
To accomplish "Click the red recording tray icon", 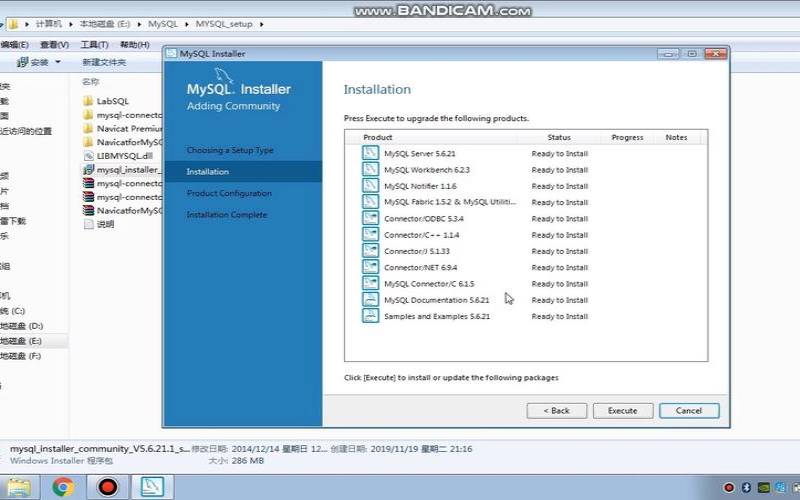I will 729,487.
